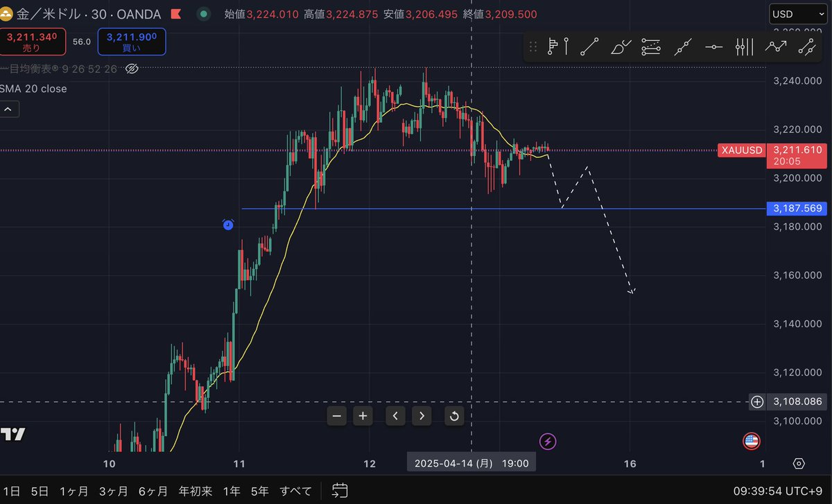Select the trend line drawing tool
The height and width of the screenshot is (504, 832).
[x=589, y=47]
